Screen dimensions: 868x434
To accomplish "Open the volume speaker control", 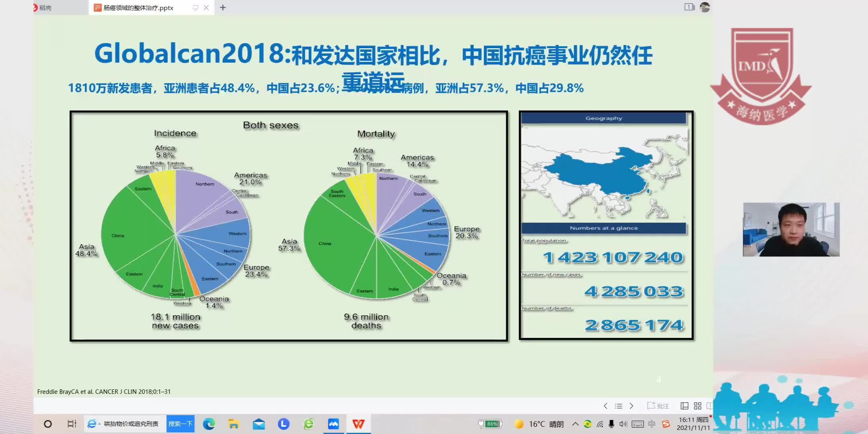I will pyautogui.click(x=623, y=424).
